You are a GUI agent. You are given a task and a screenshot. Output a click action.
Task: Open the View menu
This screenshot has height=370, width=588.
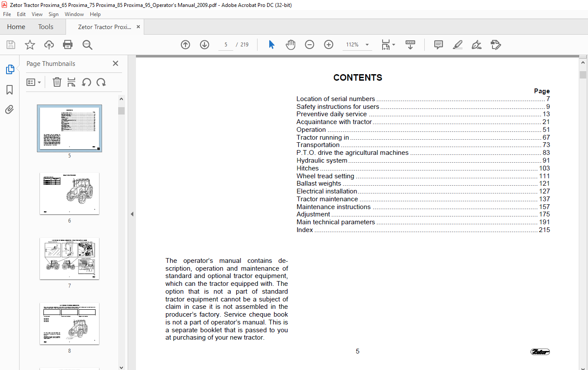coord(37,14)
